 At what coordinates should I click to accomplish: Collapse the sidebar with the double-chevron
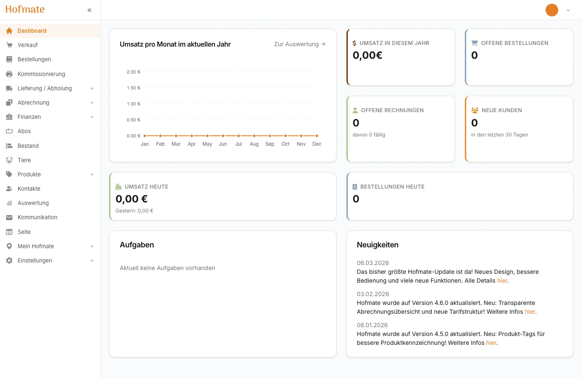[x=89, y=10]
